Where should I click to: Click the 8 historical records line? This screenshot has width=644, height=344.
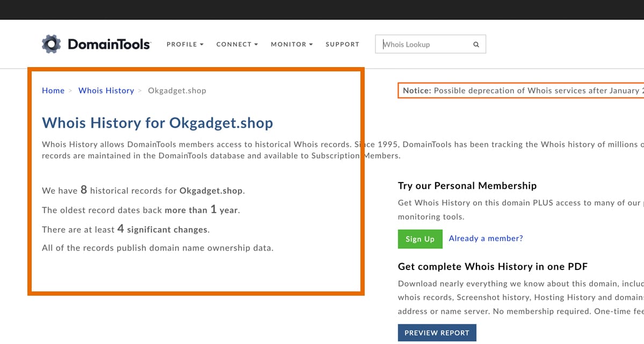pyautogui.click(x=143, y=190)
